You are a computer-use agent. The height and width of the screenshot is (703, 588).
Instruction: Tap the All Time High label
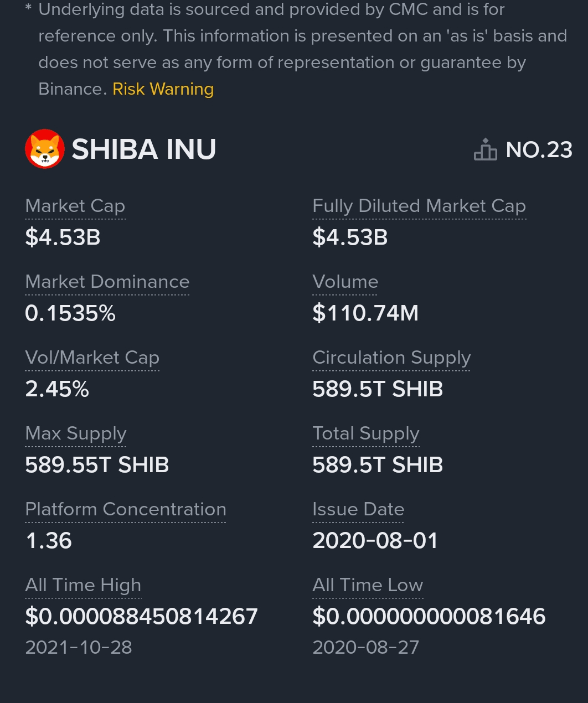click(x=83, y=585)
